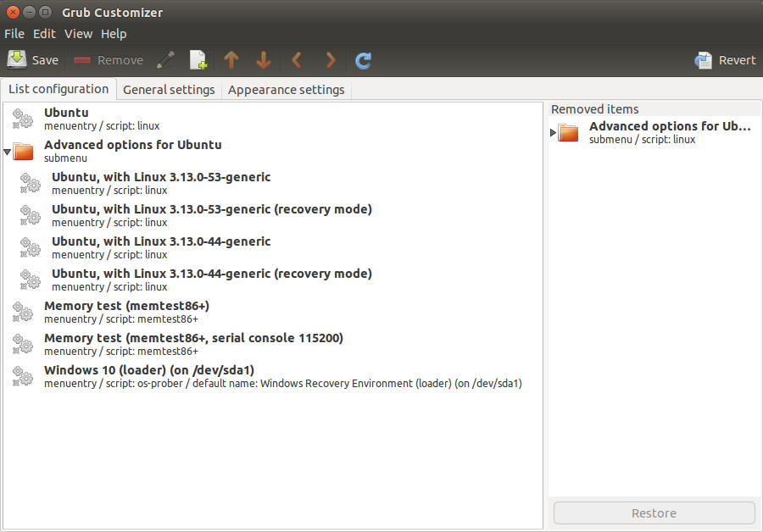Expand the removed Advanced options submenu
This screenshot has height=532, width=763.
click(554, 133)
